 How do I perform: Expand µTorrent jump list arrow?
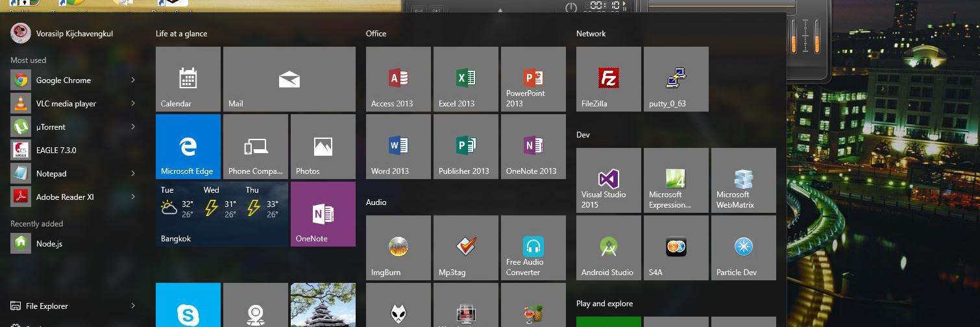133,127
